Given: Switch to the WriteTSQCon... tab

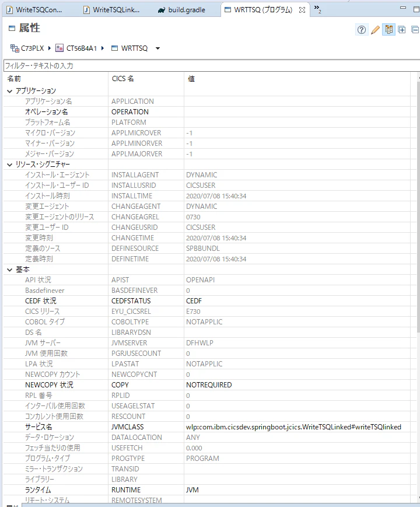Looking at the screenshot, I should pos(39,10).
